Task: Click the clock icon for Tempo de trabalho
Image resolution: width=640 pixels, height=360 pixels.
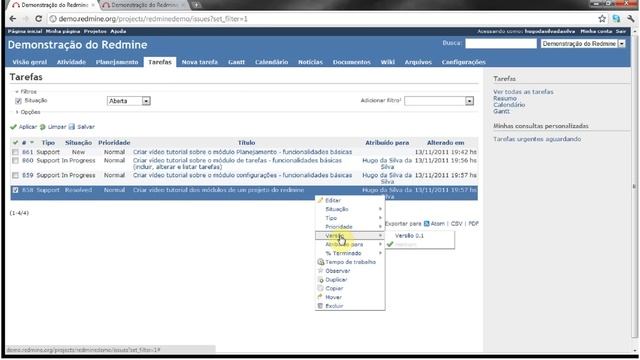Action: tap(321, 262)
